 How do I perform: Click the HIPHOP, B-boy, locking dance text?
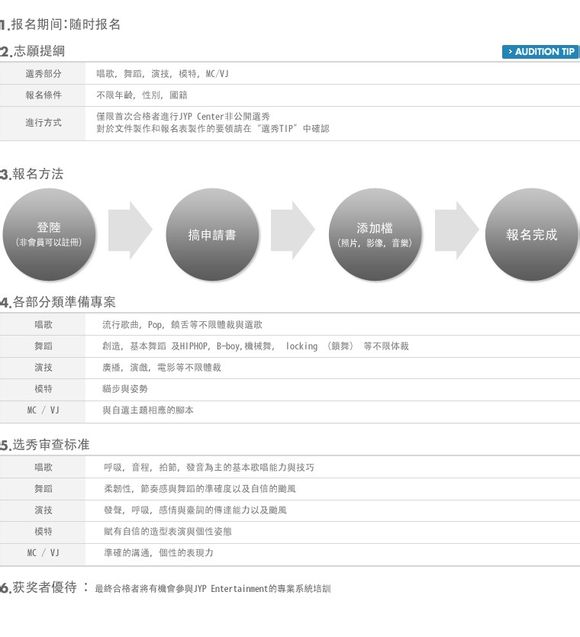tap(255, 346)
